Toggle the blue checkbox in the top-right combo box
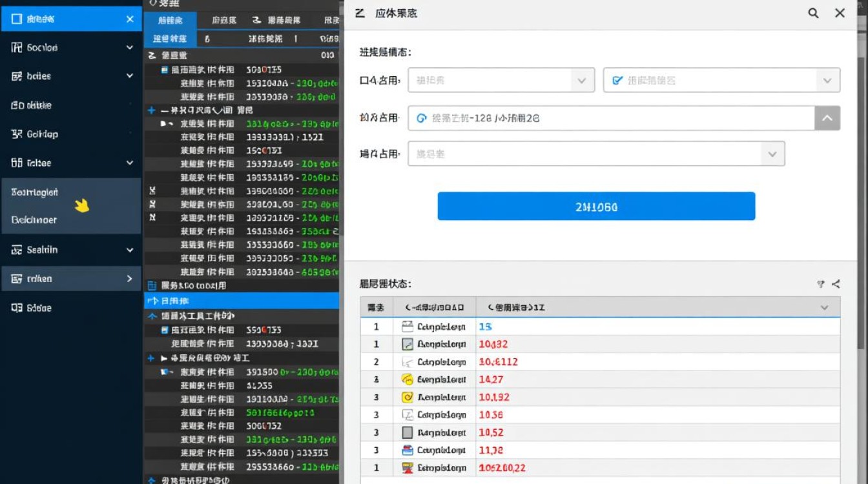This screenshot has width=868, height=484. 617,81
